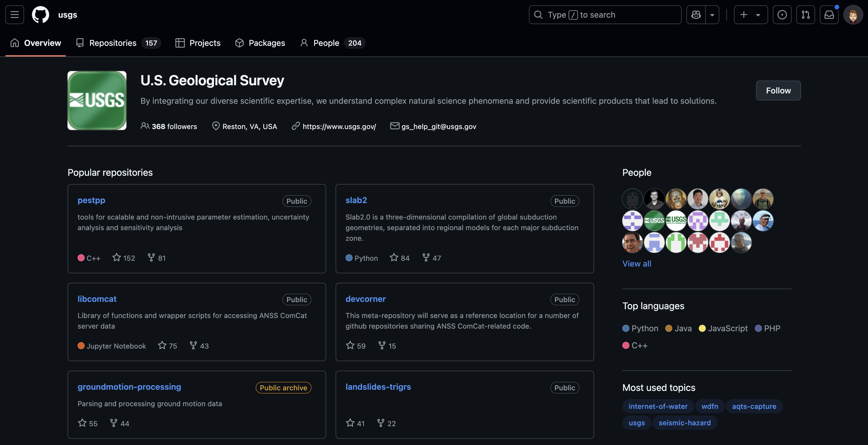Open the green USGS logo member avatar
The image size is (868, 445).
[x=654, y=221]
